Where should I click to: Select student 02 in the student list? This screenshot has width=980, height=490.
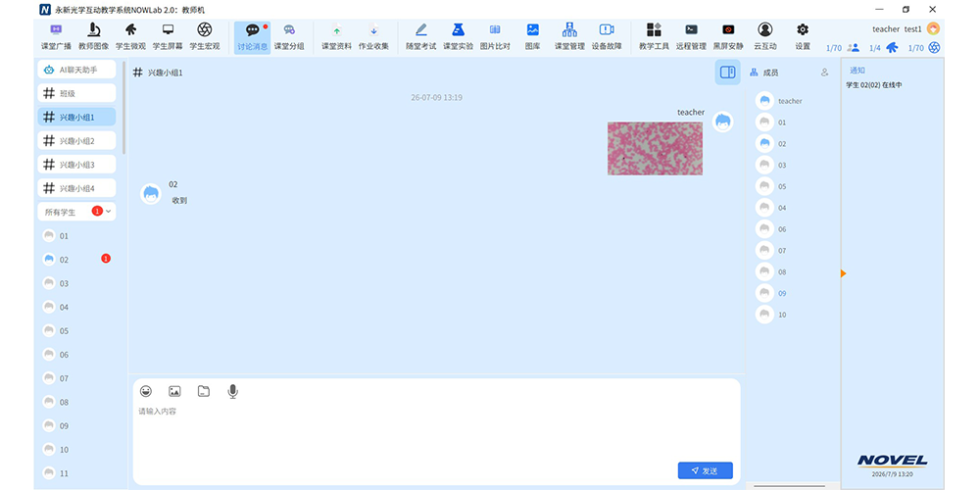(x=76, y=260)
